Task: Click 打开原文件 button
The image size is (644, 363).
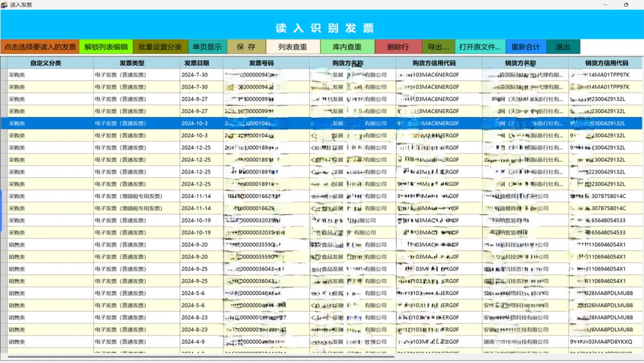Action: pos(480,47)
